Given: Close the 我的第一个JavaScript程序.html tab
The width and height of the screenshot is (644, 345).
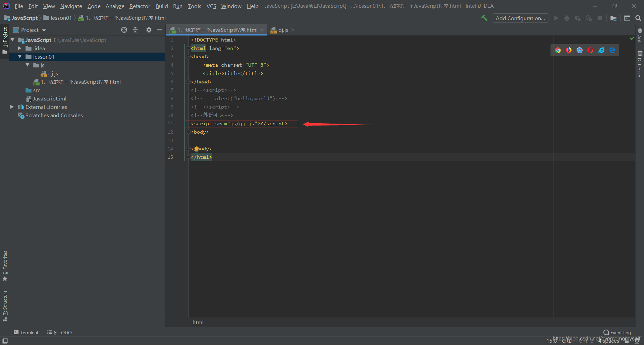Looking at the screenshot, I should pyautogui.click(x=262, y=30).
